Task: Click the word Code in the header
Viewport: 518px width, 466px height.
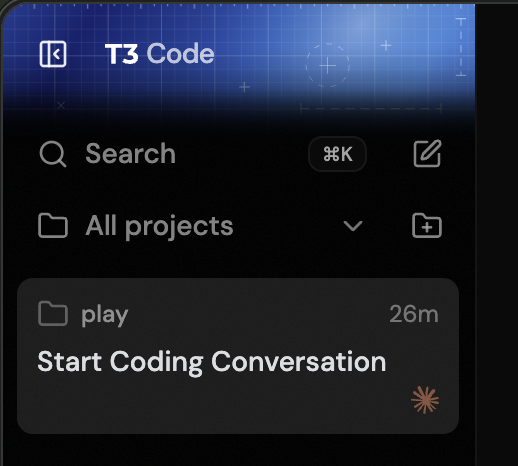Action: 180,54
